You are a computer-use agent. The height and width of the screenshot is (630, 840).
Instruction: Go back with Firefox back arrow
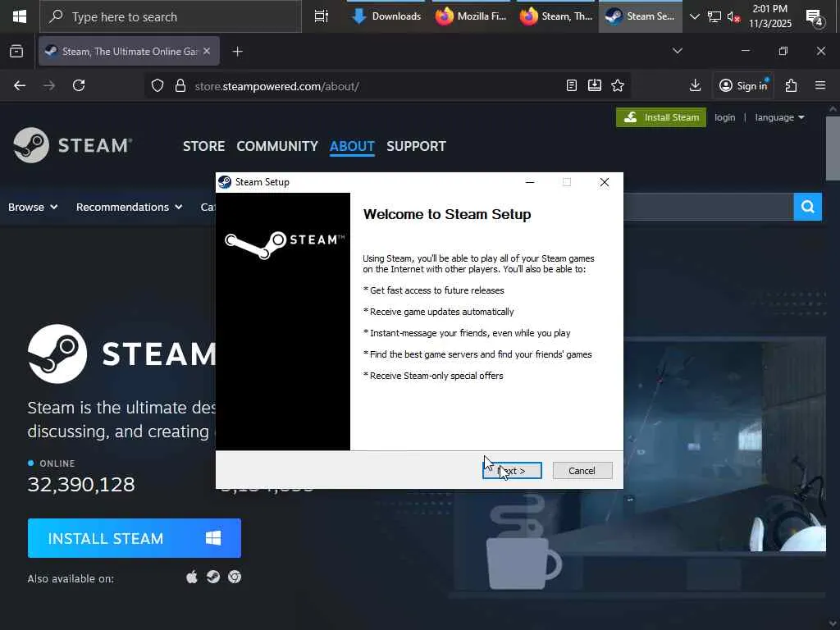click(x=20, y=85)
